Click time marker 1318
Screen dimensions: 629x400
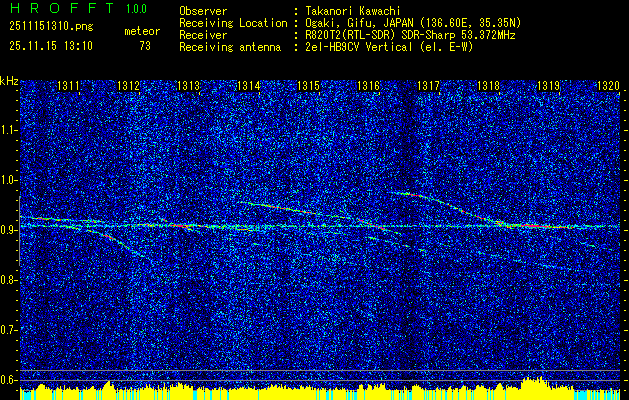click(489, 86)
